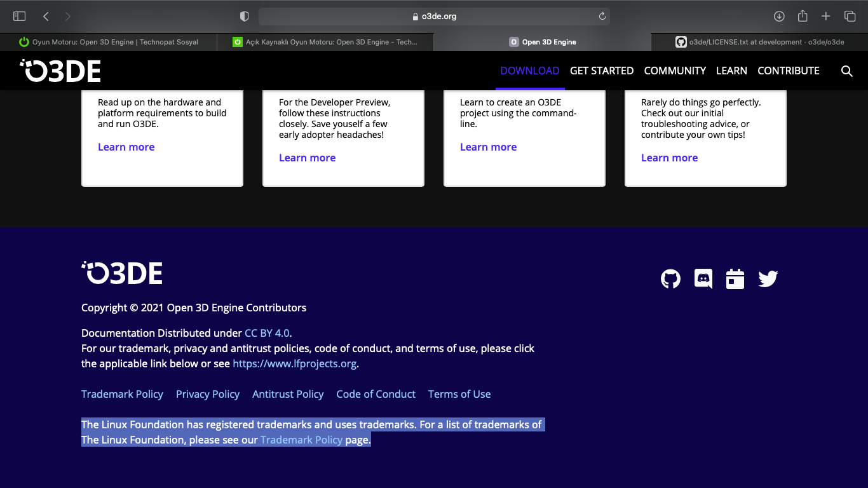The width and height of the screenshot is (868, 488).
Task: Add a new Safari tab
Action: 826,17
